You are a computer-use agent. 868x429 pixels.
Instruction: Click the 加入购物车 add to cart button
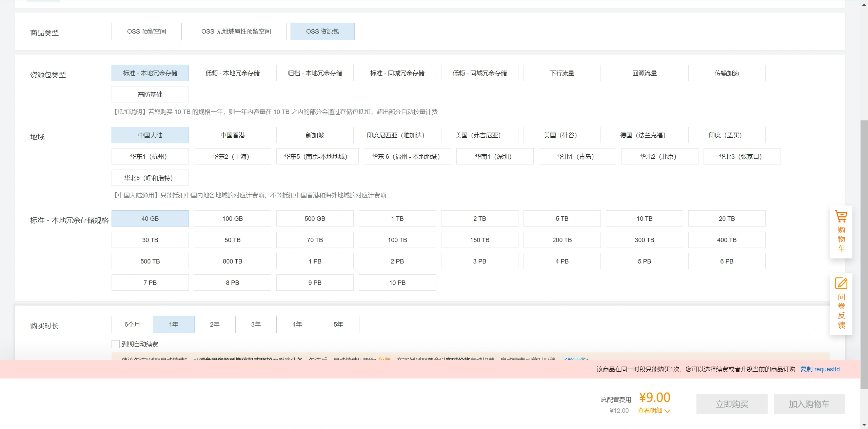coord(809,404)
